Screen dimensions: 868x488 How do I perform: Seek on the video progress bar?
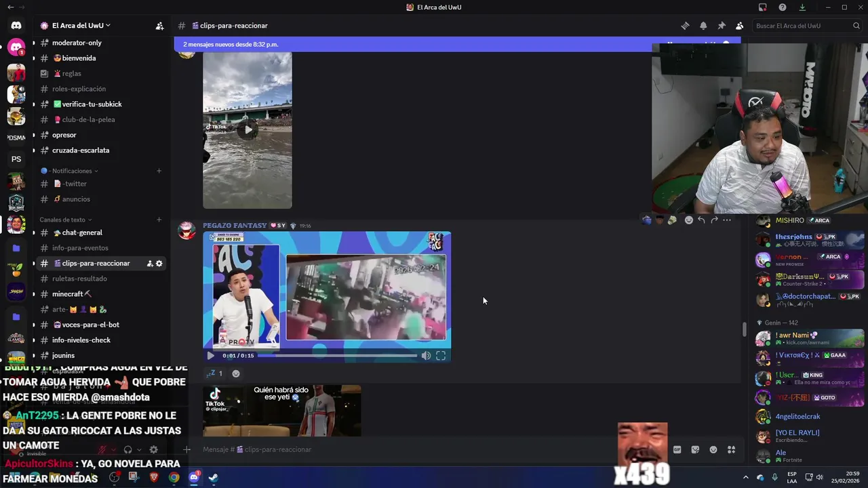[x=338, y=355]
